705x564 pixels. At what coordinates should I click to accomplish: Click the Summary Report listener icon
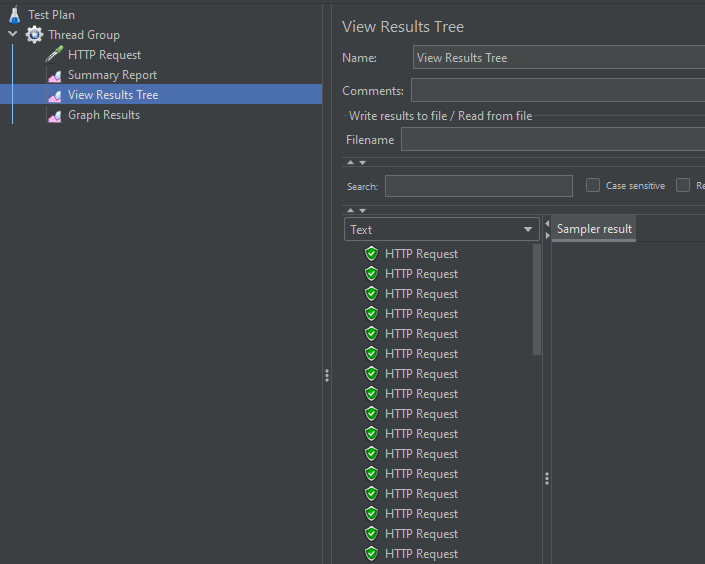[x=54, y=76]
